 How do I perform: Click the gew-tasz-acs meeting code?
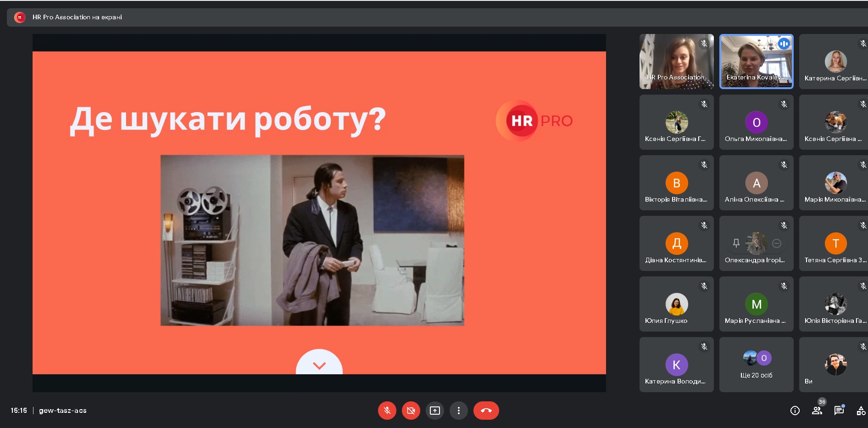pyautogui.click(x=63, y=411)
